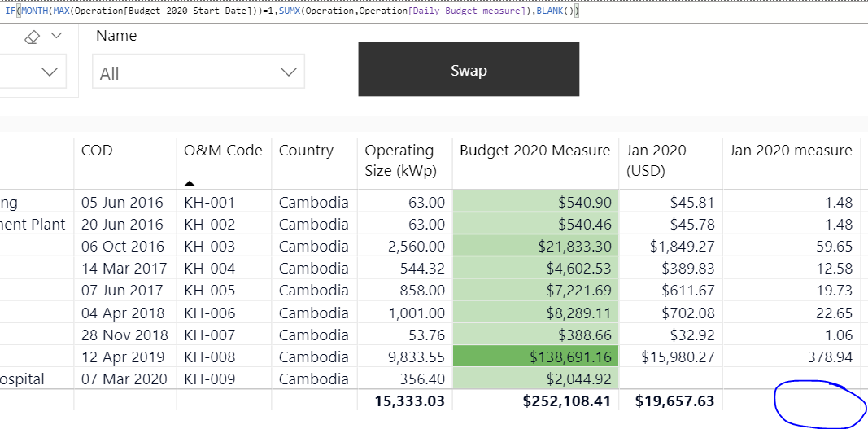Click the Name slicer label
This screenshot has width=868, height=429.
tap(116, 36)
